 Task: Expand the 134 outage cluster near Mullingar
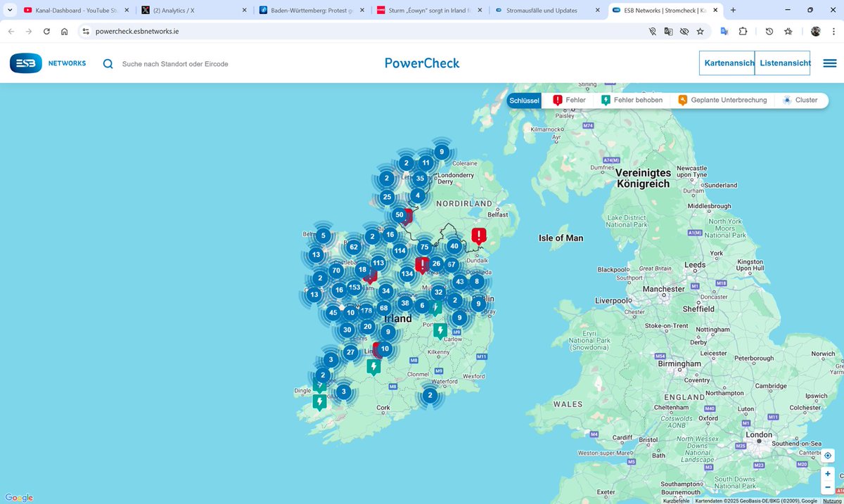point(407,274)
